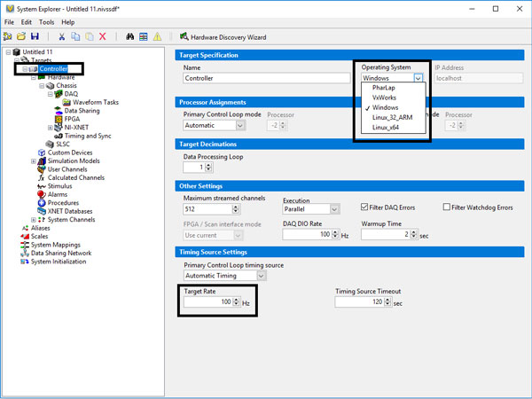Open the File menu

pos(10,21)
